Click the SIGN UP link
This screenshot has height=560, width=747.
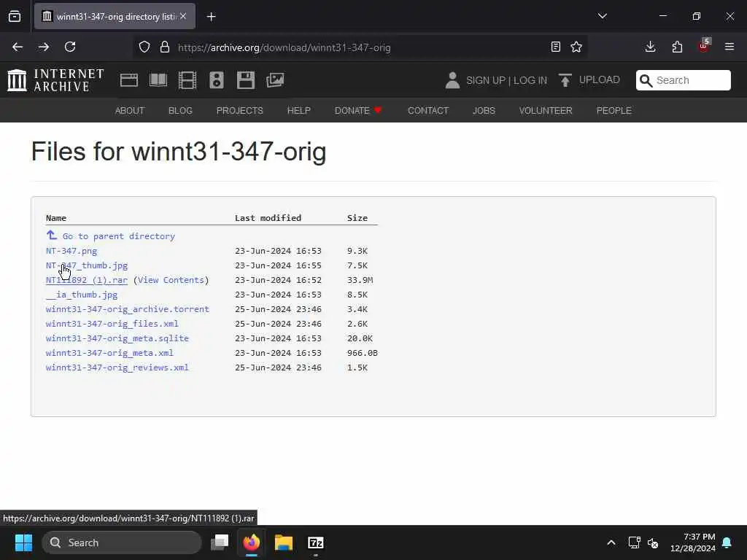click(485, 80)
